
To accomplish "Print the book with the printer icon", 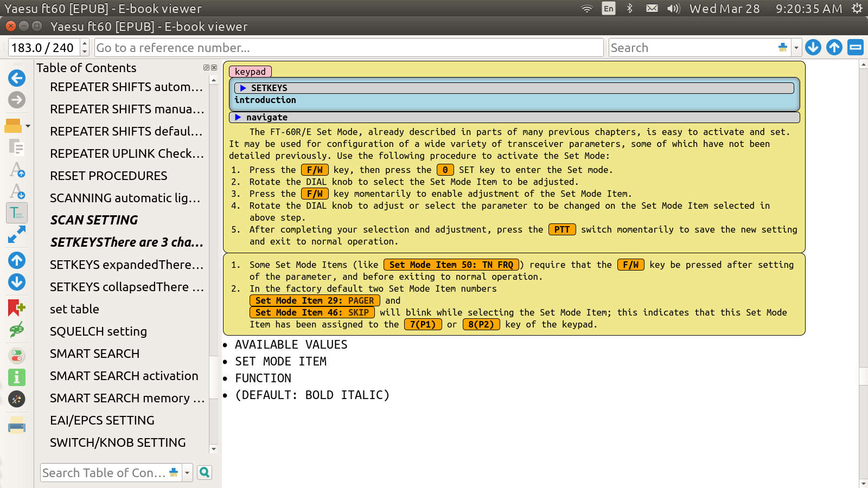I will 17,425.
